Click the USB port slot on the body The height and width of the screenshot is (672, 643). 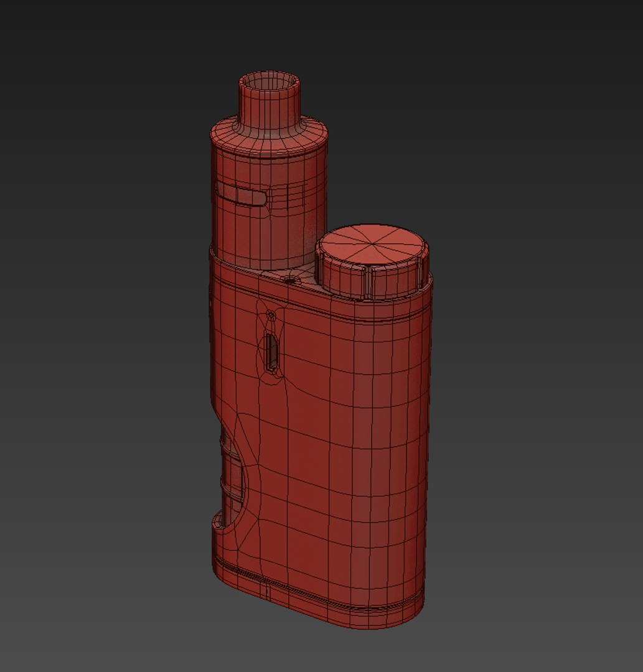coord(271,352)
